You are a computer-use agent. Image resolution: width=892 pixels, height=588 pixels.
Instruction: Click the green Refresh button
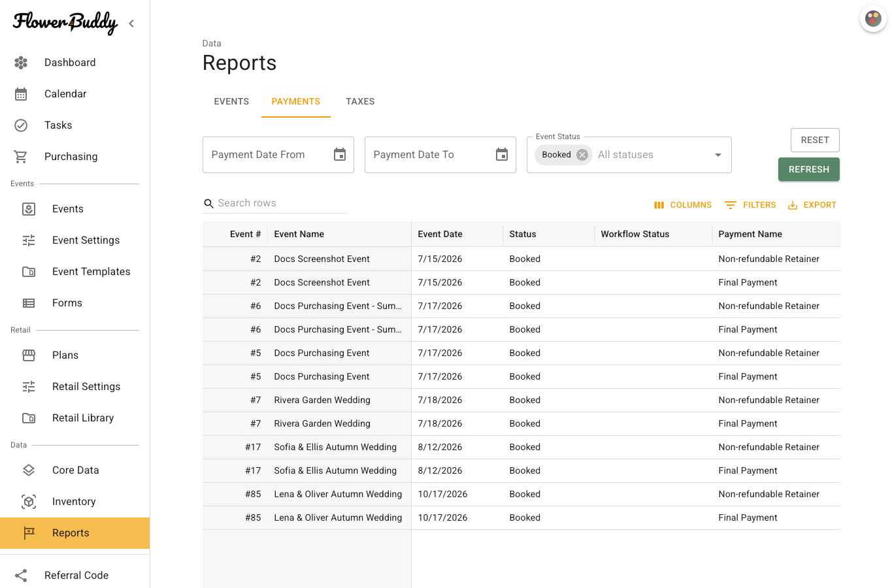pyautogui.click(x=809, y=169)
